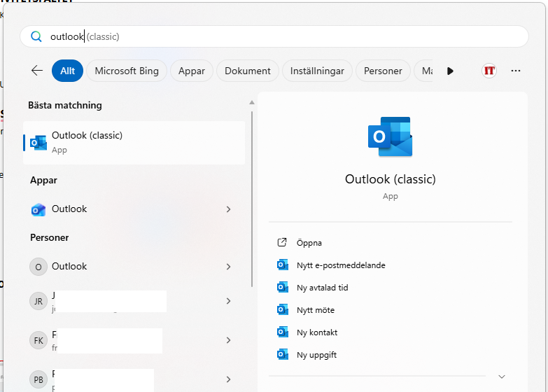The image size is (548, 392).
Task: Click Öppna to launch Outlook
Action: click(309, 243)
